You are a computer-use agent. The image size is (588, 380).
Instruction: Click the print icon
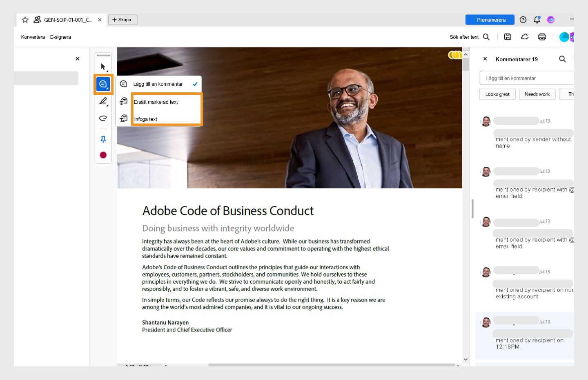pyautogui.click(x=542, y=37)
